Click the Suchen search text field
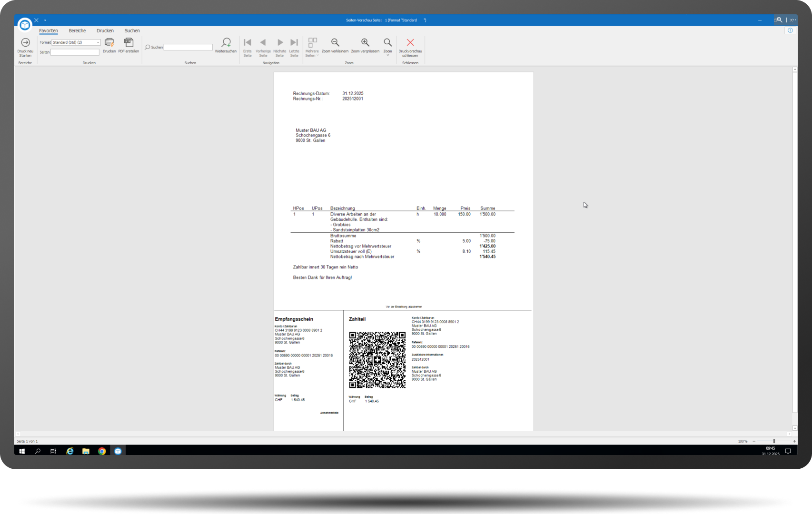This screenshot has width=812, height=514. (x=188, y=47)
